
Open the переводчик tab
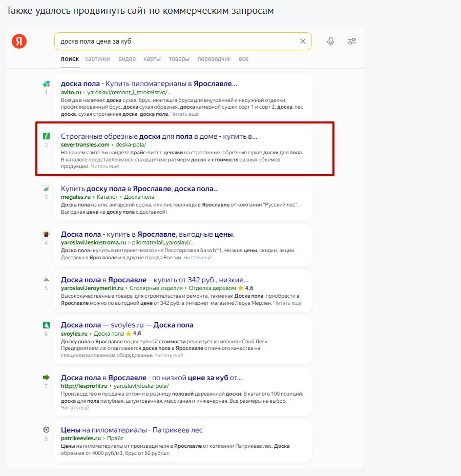214,59
